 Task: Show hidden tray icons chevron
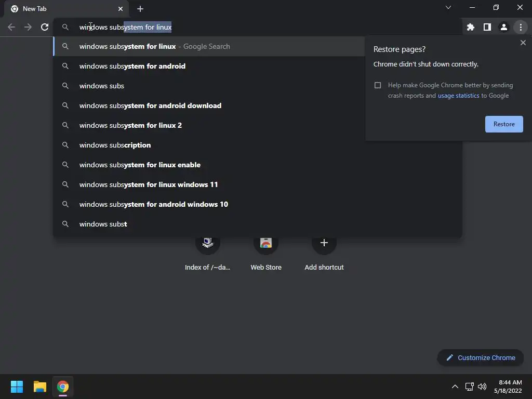point(455,387)
